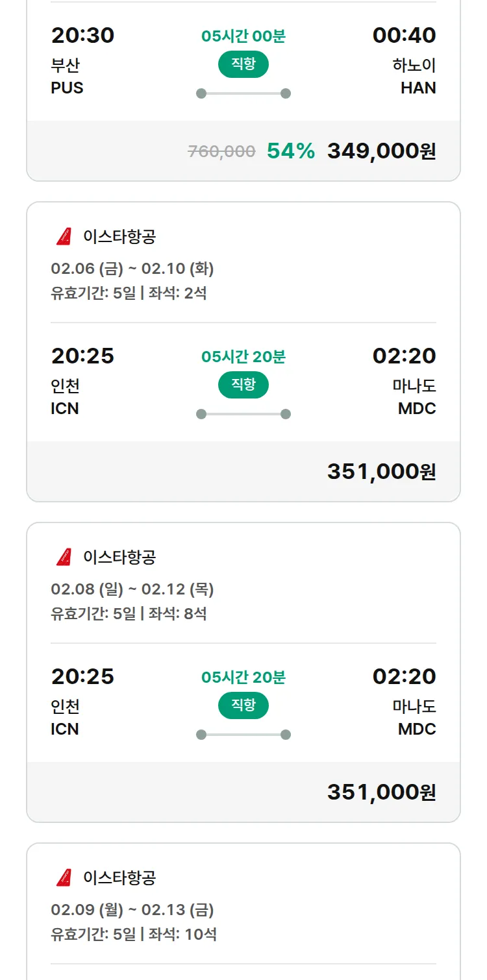Click the 이스타항공 airline name on the 02.06 card

(x=119, y=237)
